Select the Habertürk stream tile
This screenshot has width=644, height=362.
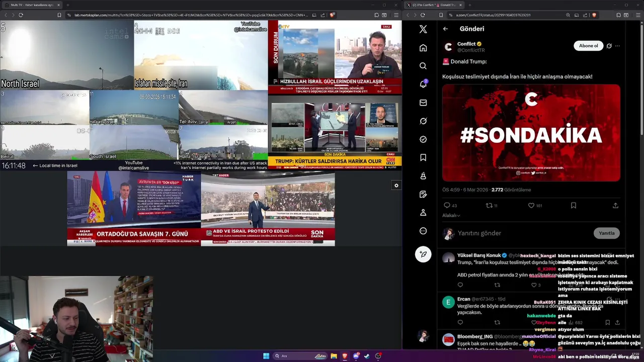click(x=134, y=209)
